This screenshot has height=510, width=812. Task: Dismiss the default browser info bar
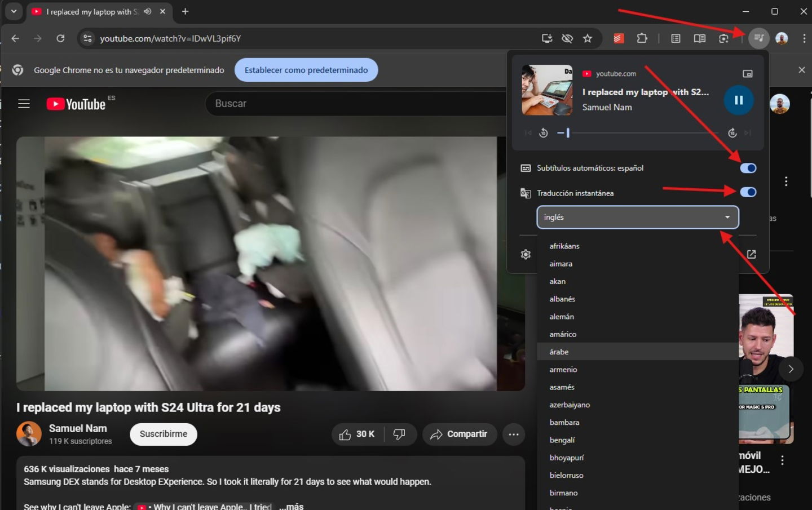pyautogui.click(x=801, y=70)
